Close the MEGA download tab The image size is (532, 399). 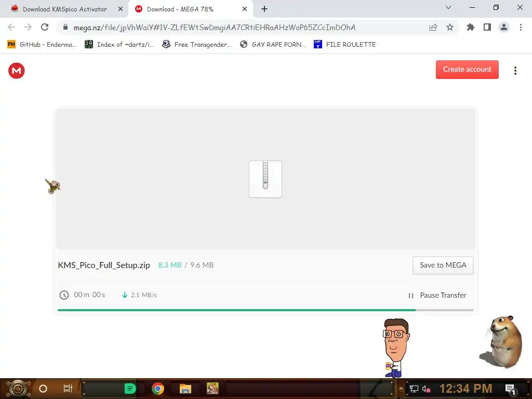pyautogui.click(x=245, y=9)
